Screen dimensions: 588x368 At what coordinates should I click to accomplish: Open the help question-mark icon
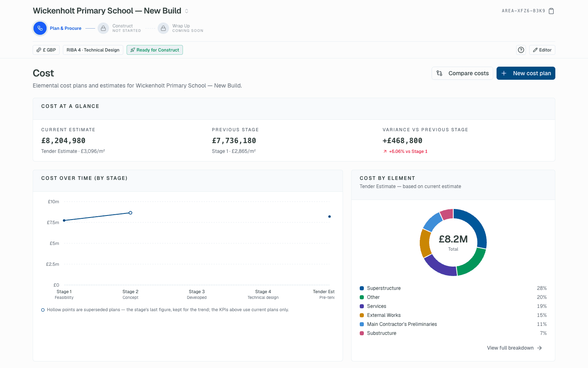coord(521,50)
